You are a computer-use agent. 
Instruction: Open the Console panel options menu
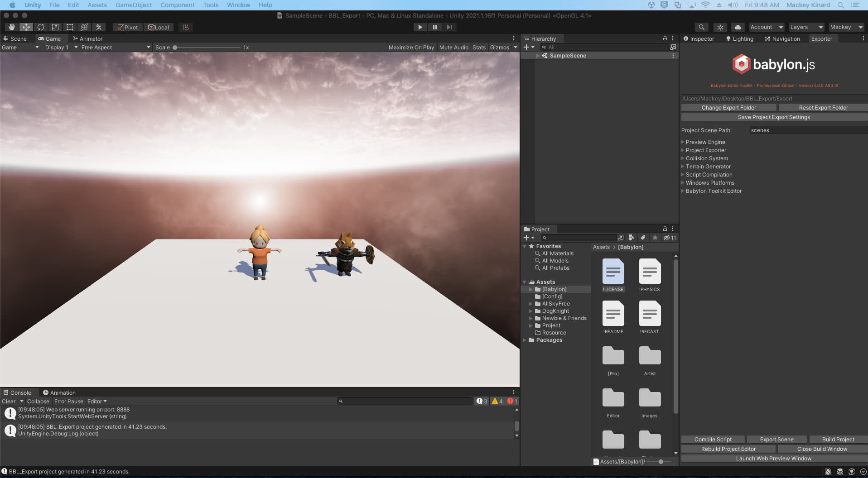514,392
